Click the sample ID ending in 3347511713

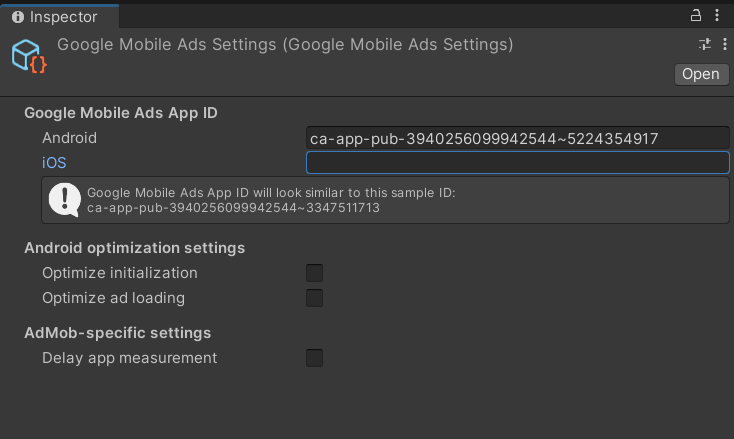(x=233, y=208)
